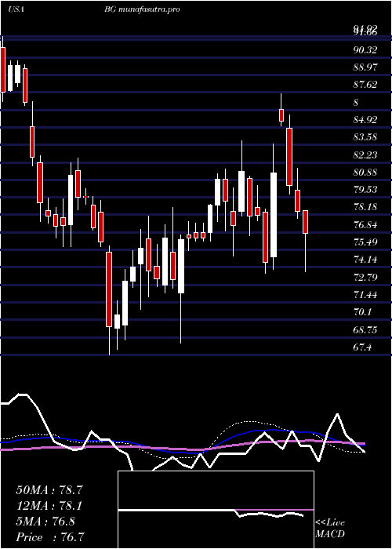
Task: Click the 82.23 price axis label
Action: click(x=365, y=155)
